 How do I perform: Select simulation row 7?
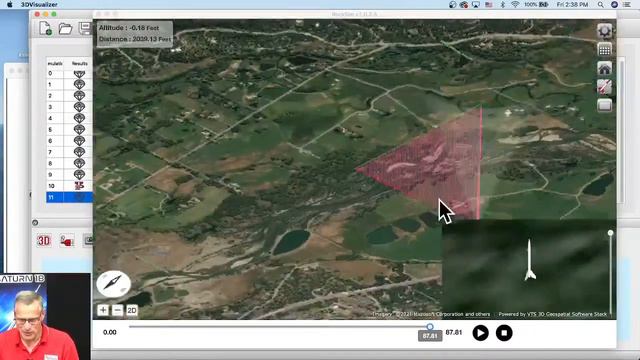(x=69, y=152)
